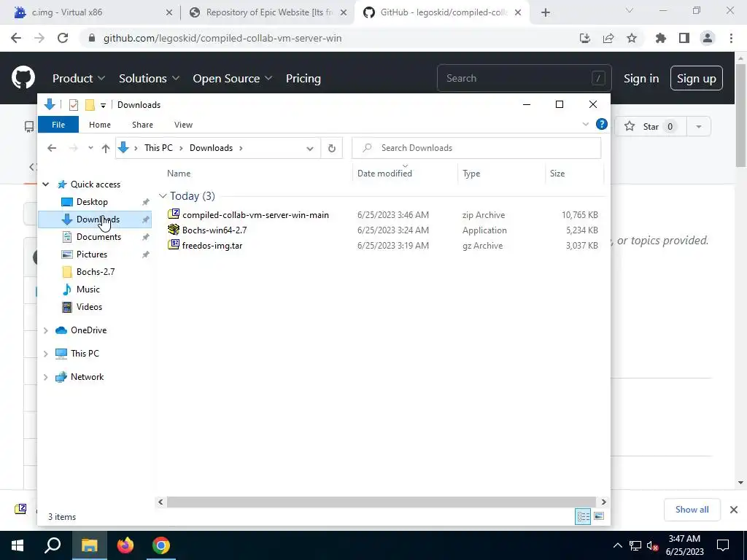This screenshot has width=747, height=560.
Task: Click install app icon in the address bar
Action: coord(585,38)
